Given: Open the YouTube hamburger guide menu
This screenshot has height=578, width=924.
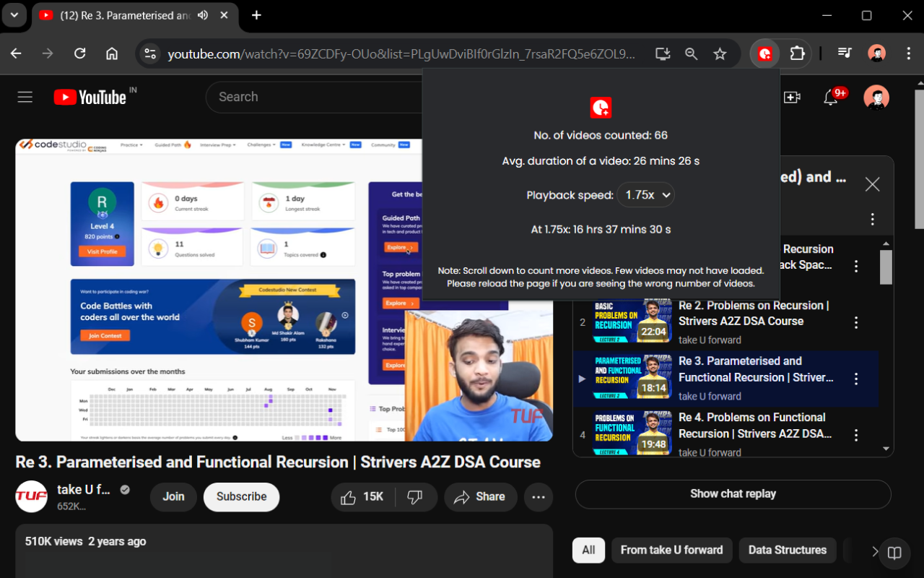Looking at the screenshot, I should tap(25, 97).
